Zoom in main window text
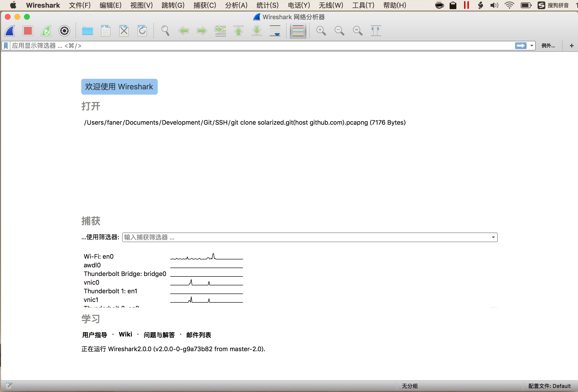The width and height of the screenshot is (578, 392). pyautogui.click(x=321, y=31)
